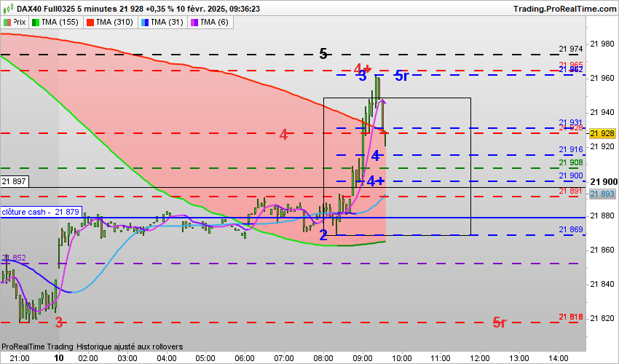Click the bold 10 date label on time axis
Viewport: 619px width, 364px height.
(x=59, y=358)
